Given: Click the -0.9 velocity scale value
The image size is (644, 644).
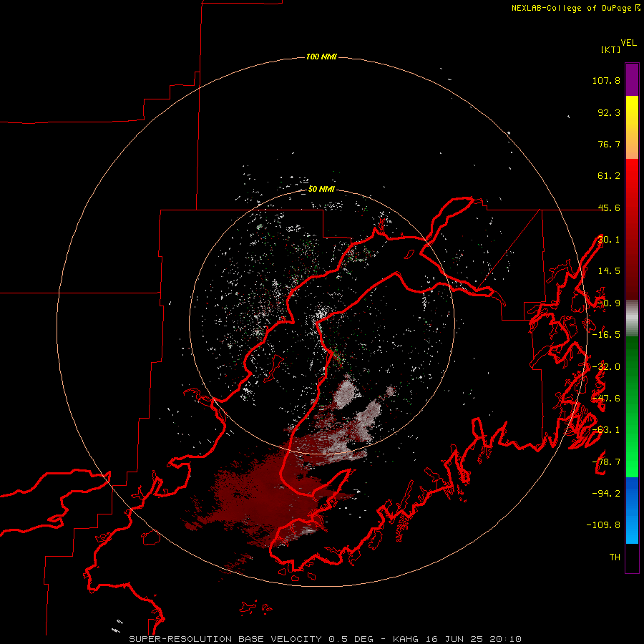Looking at the screenshot, I should pyautogui.click(x=609, y=303).
